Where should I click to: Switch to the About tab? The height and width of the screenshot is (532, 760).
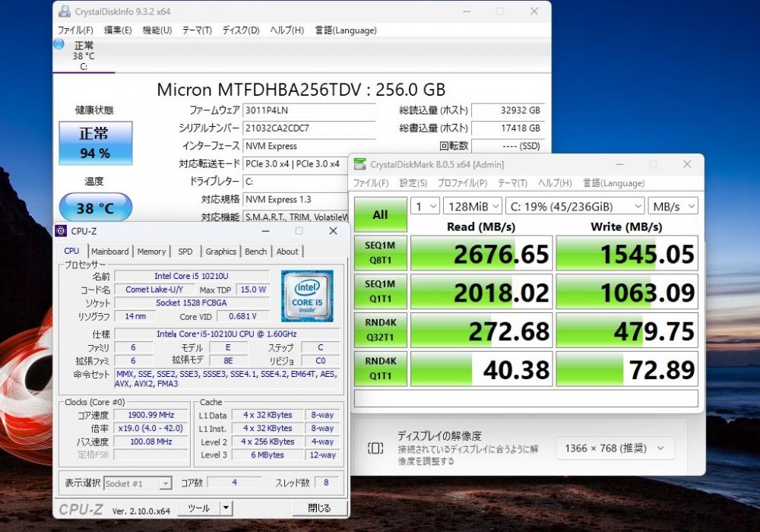287,252
